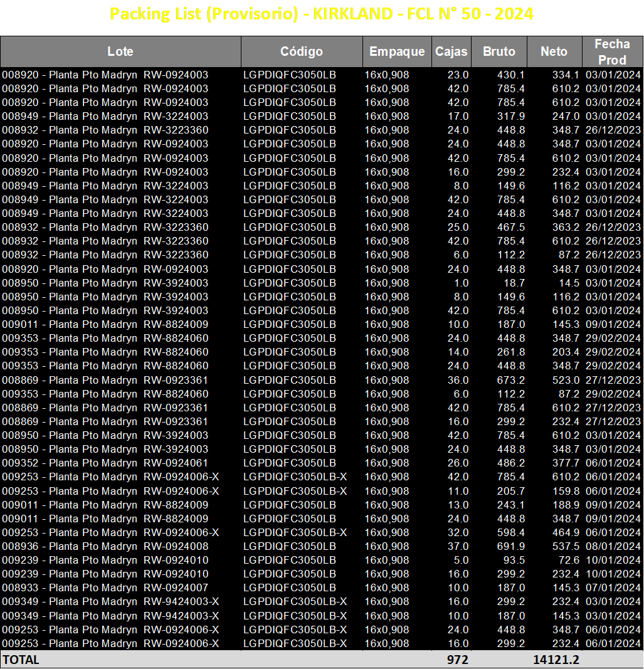Select Neto value 523.0

(x=566, y=380)
